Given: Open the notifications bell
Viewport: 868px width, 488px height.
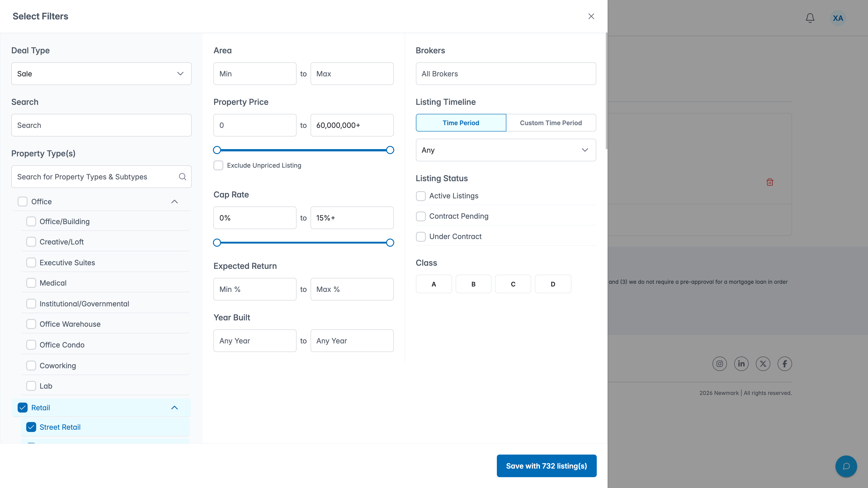Looking at the screenshot, I should coord(810,18).
